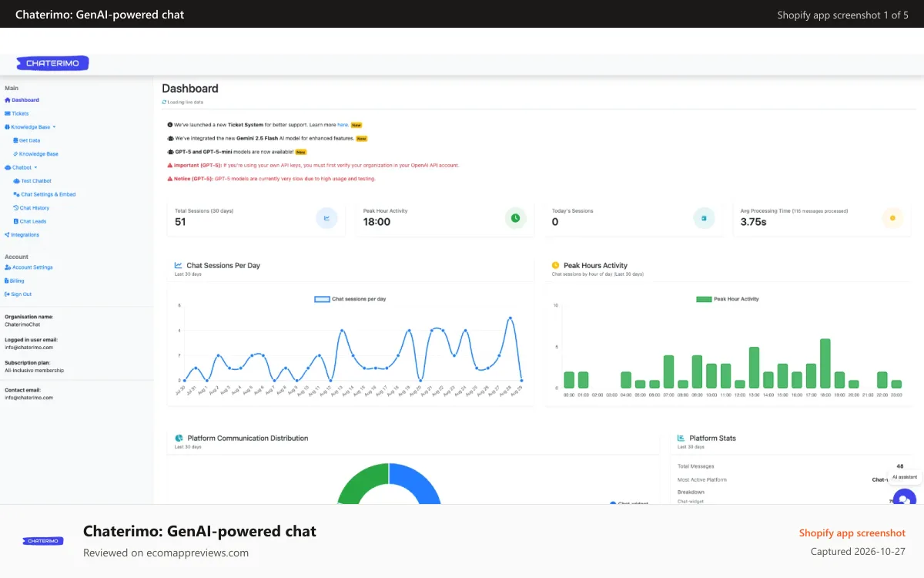This screenshot has width=924, height=578.
Task: Click the ticket icon beside Tickets
Action: [x=8, y=113]
